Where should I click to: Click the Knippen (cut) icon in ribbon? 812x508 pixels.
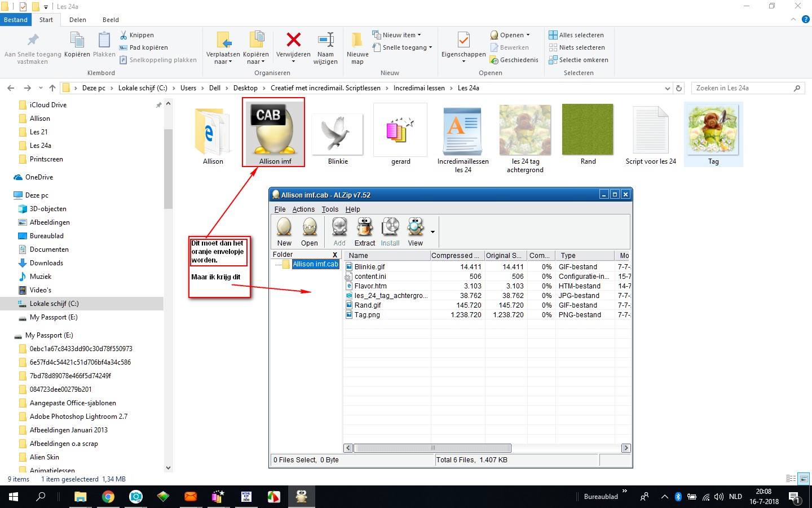(123, 35)
